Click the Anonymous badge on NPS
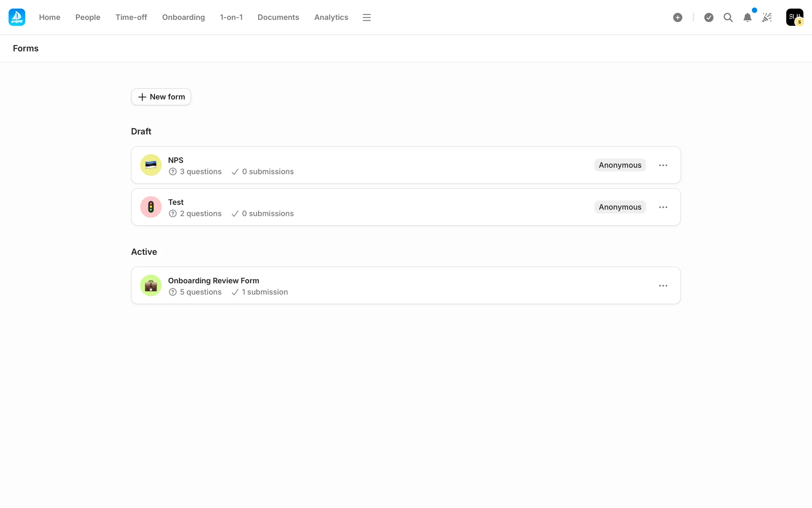 pos(620,165)
